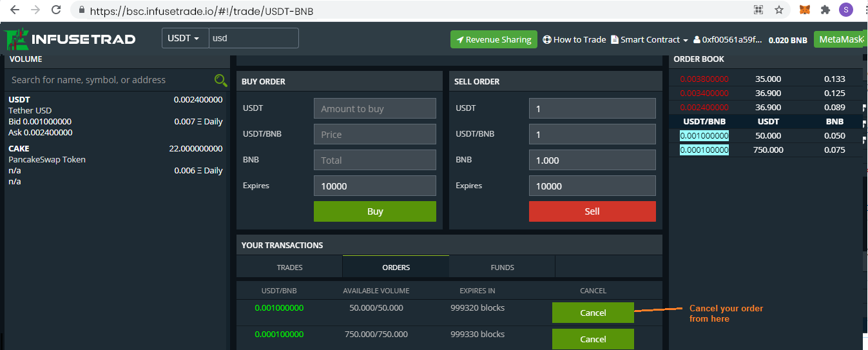Switch to the Trades tab
The width and height of the screenshot is (868, 350).
(289, 267)
